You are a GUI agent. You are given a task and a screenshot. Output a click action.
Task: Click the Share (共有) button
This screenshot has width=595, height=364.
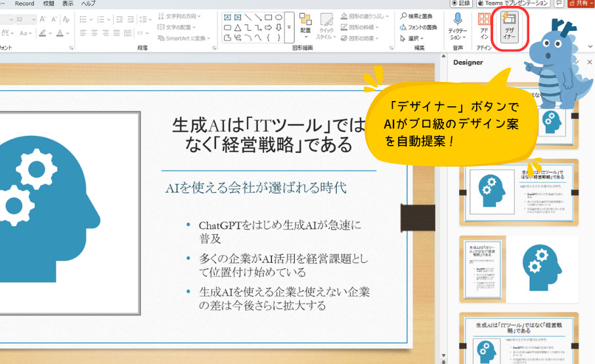[581, 3]
